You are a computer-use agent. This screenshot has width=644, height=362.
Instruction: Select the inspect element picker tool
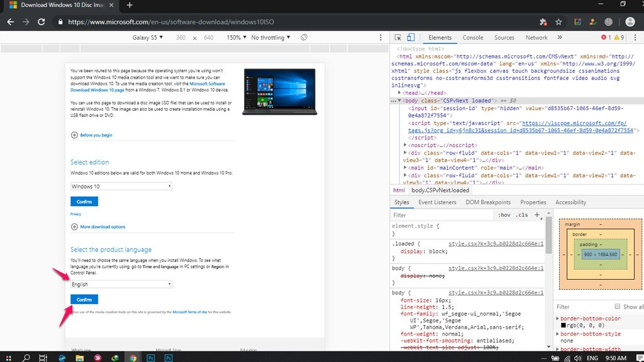point(397,37)
